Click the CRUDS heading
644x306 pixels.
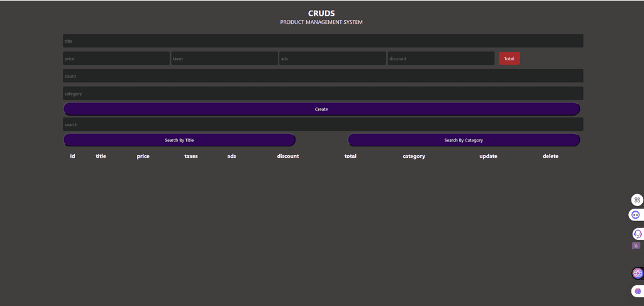(321, 14)
